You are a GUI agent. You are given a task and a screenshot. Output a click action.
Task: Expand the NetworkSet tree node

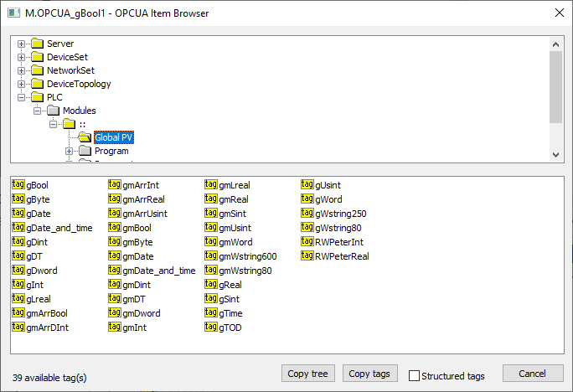coord(21,70)
